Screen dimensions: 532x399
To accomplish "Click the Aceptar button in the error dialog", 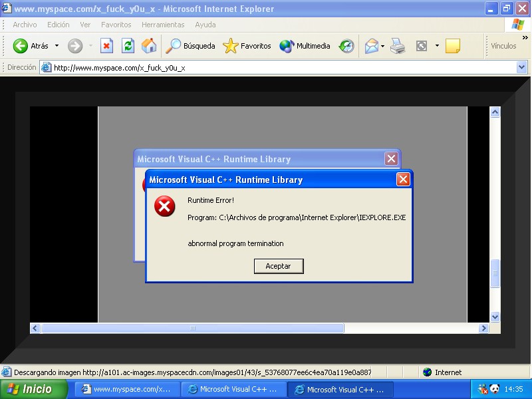I will tap(279, 266).
